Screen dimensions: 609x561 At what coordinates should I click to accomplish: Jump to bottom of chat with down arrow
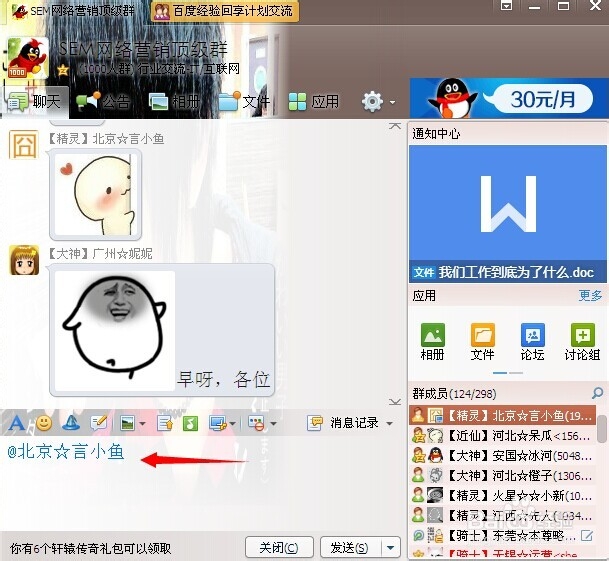[395, 402]
